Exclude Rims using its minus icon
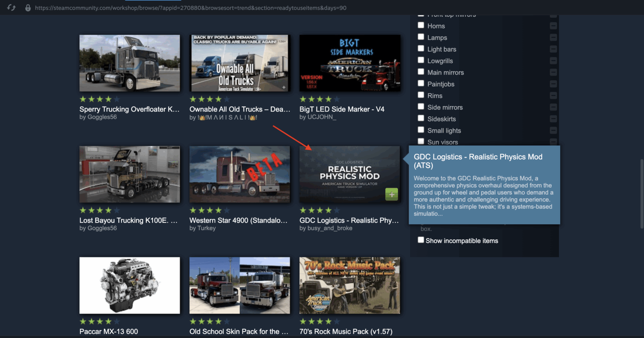 [x=553, y=95]
